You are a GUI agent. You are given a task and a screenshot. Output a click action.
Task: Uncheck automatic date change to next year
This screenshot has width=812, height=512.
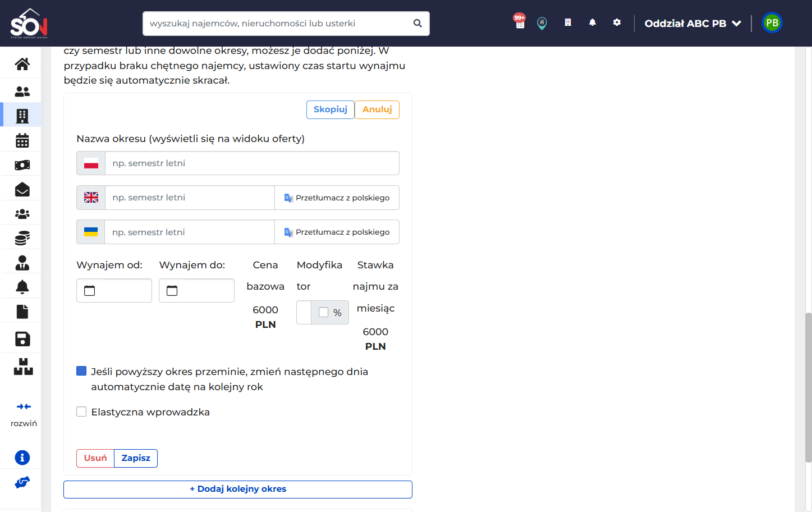point(81,371)
